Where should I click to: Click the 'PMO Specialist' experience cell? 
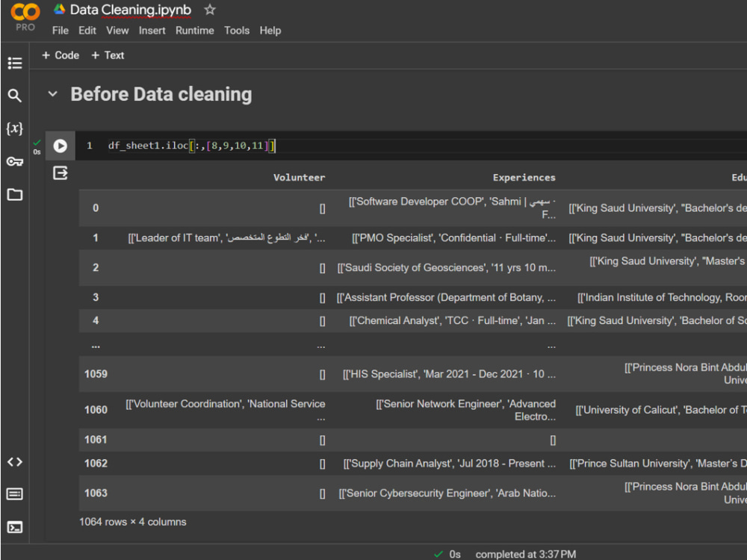(x=453, y=238)
